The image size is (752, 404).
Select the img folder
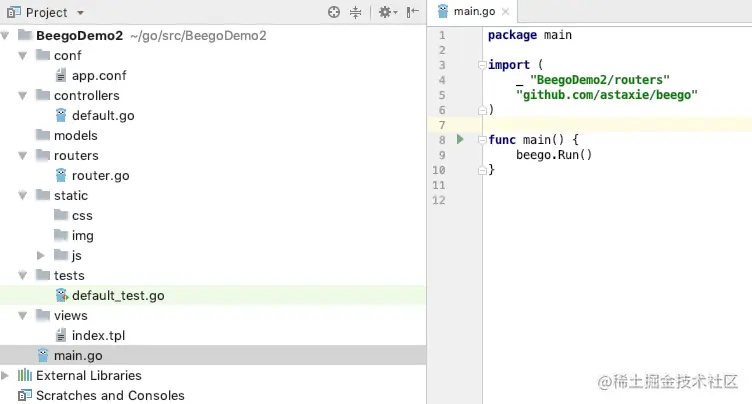(82, 236)
